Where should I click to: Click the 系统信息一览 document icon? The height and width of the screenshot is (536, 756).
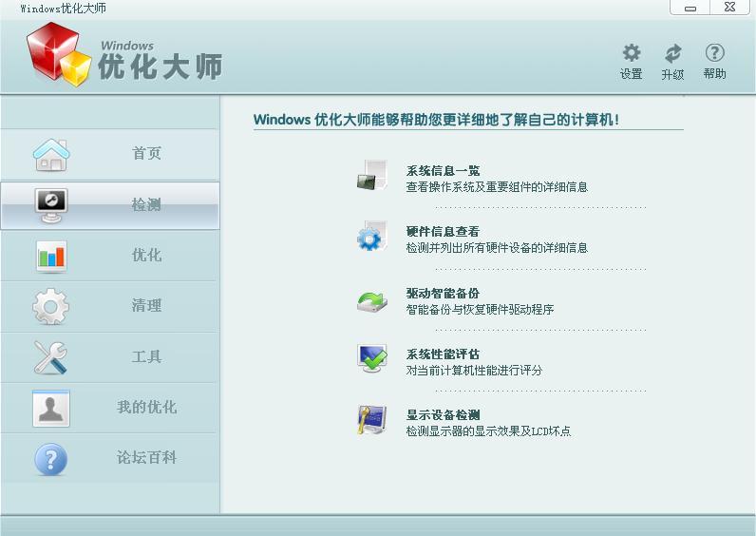point(372,175)
